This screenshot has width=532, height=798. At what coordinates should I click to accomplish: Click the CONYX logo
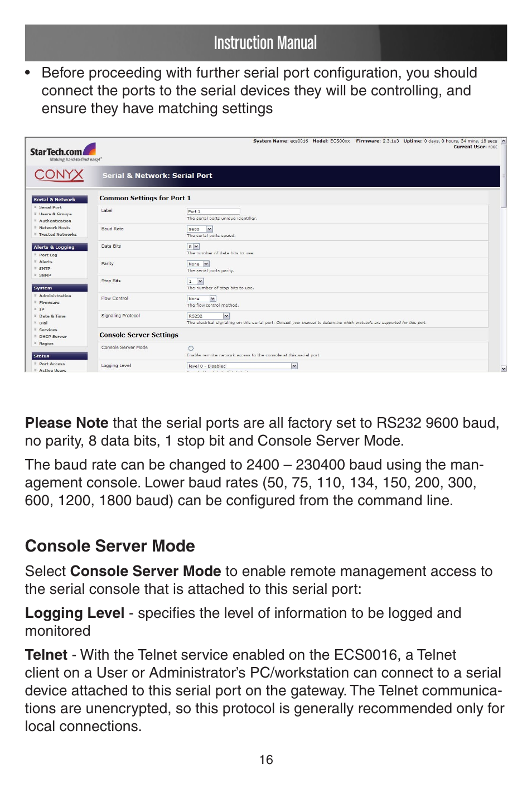click(x=59, y=175)
